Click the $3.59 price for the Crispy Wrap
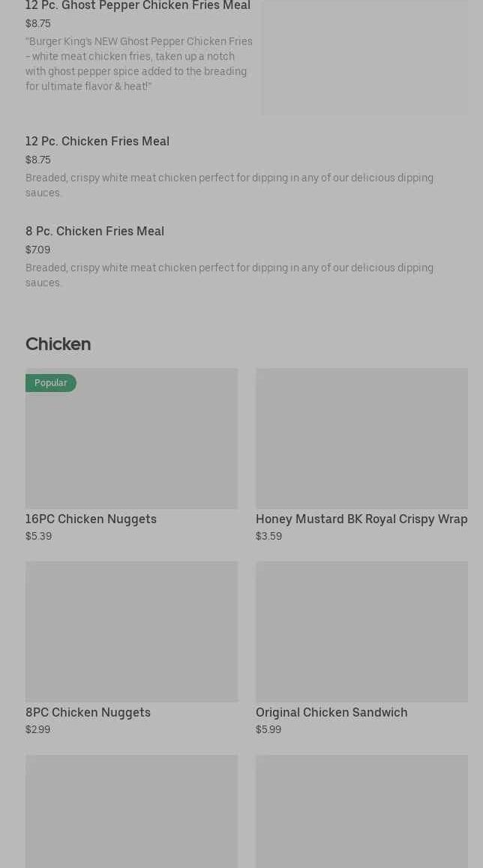Viewport: 483px width, 868px height. [x=268, y=536]
